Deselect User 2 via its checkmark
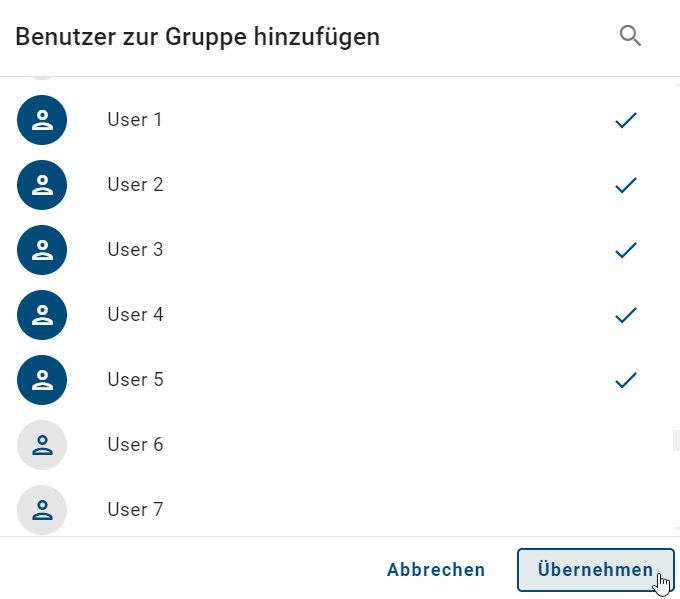680x599 pixels. pos(626,185)
